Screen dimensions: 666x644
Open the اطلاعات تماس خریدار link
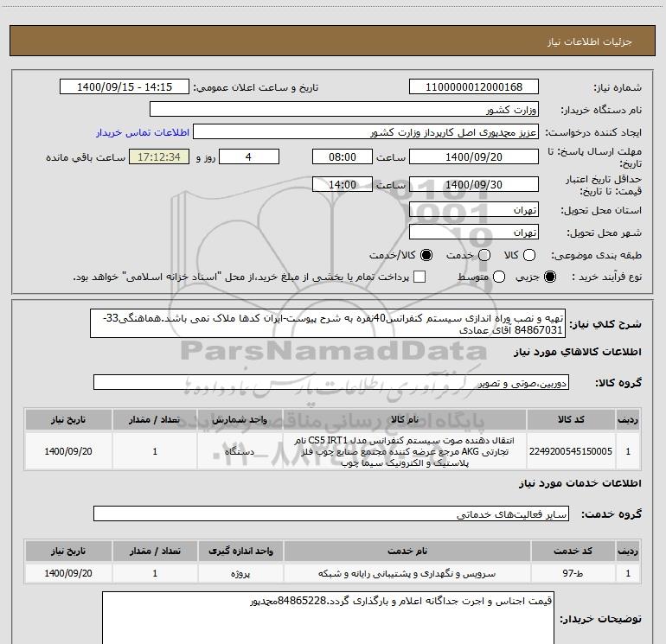tap(143, 132)
